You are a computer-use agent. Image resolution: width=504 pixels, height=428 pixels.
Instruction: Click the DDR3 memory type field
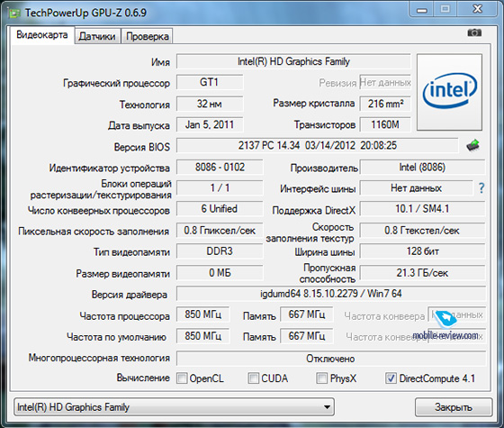pyautogui.click(x=220, y=251)
